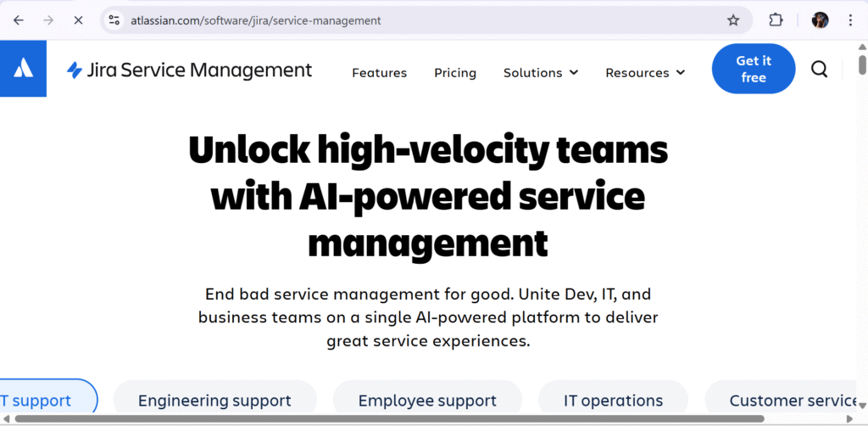Click horizontal scrollbar right arrow
This screenshot has height=426, width=868.
tap(850, 419)
